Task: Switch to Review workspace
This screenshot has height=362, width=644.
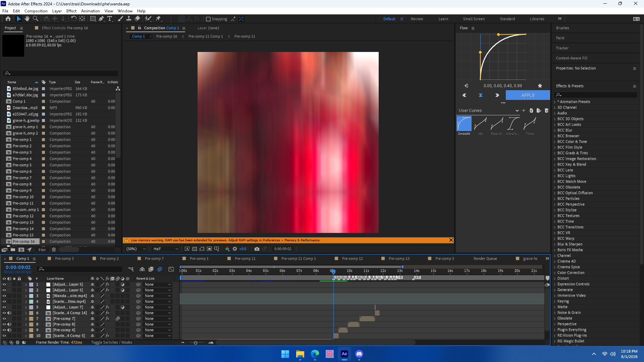Action: pyautogui.click(x=417, y=19)
